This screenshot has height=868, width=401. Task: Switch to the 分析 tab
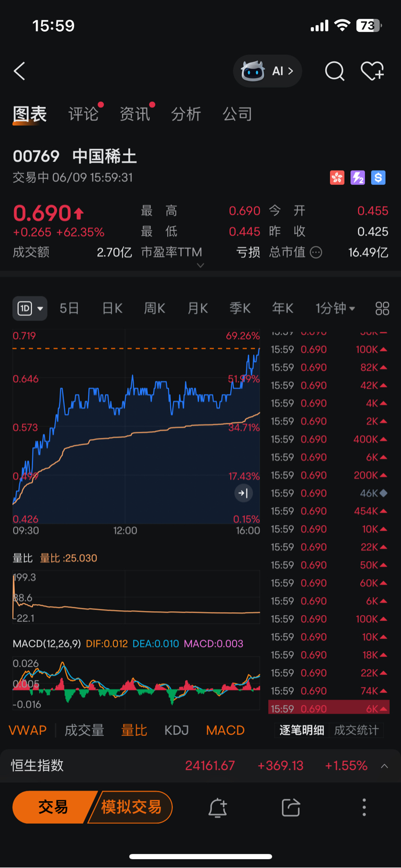tap(186, 114)
